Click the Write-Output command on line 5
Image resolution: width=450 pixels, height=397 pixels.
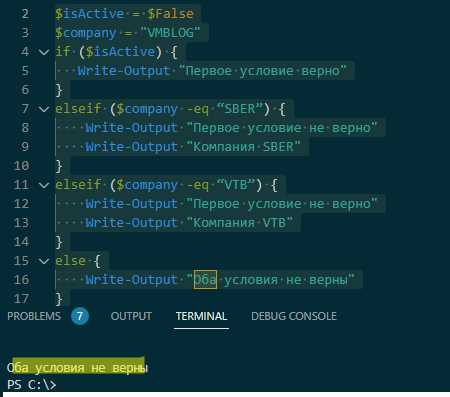click(124, 71)
